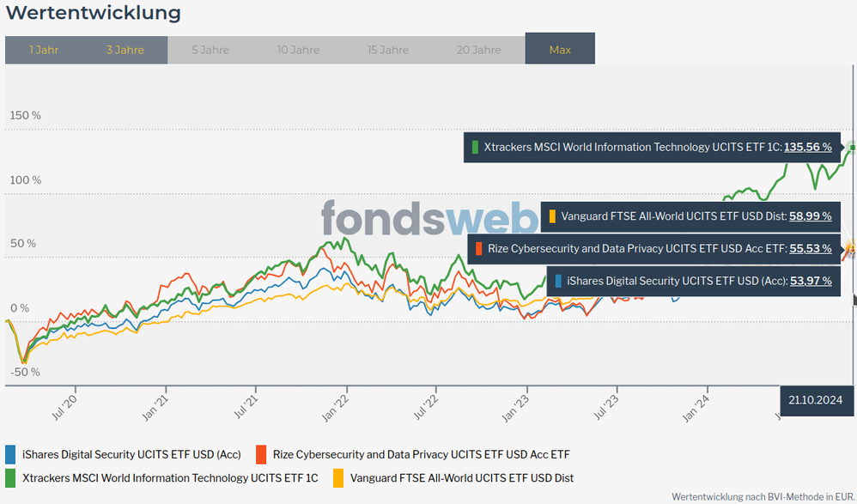Toggle blue iShares Digital Security legend swatch
857x504 pixels.
click(10, 454)
